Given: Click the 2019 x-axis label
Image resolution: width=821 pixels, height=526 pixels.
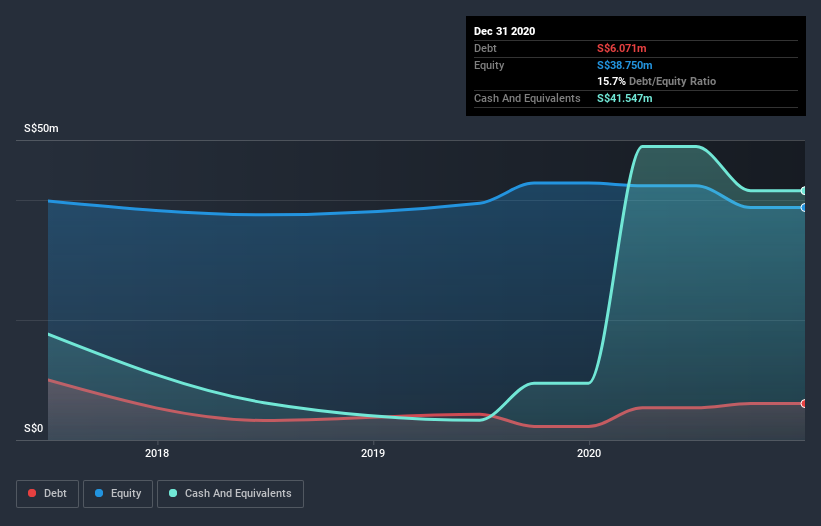Looking at the screenshot, I should [x=373, y=453].
